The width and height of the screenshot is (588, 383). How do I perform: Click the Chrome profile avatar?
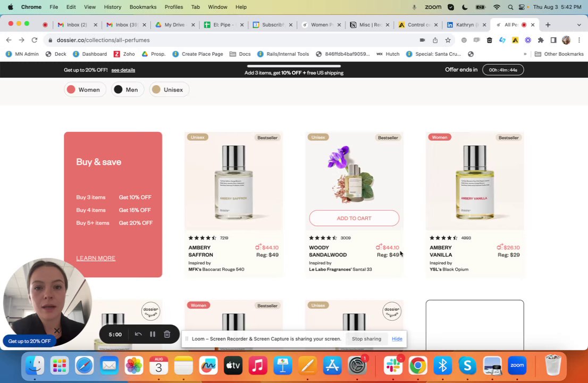pos(566,40)
